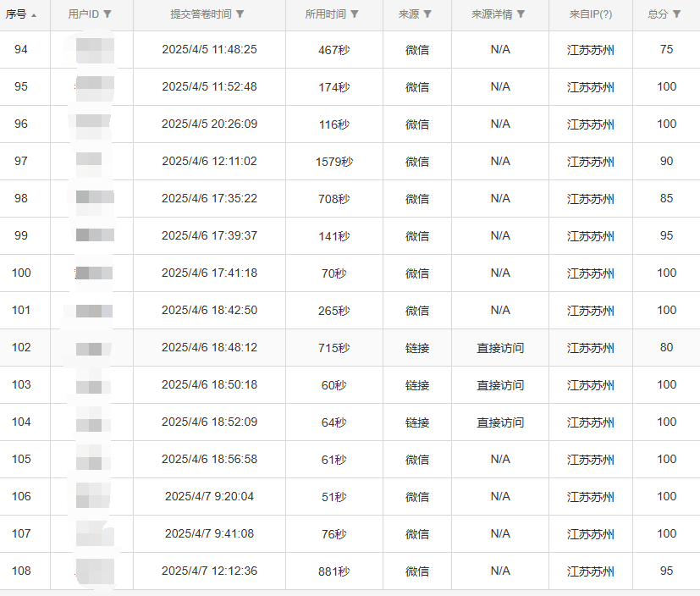Image resolution: width=700 pixels, height=596 pixels.
Task: Open 江苏苏州 IP link in row 94
Action: coord(591,50)
